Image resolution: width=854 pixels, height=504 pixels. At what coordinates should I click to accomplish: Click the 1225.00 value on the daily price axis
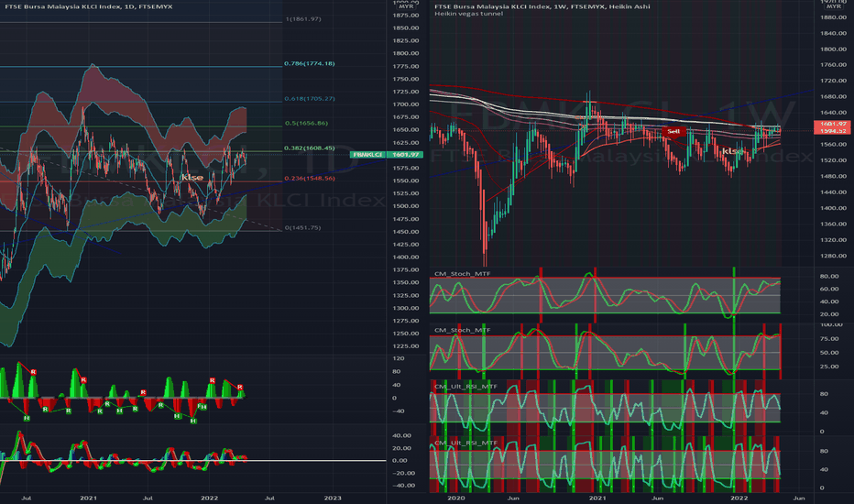pyautogui.click(x=406, y=346)
